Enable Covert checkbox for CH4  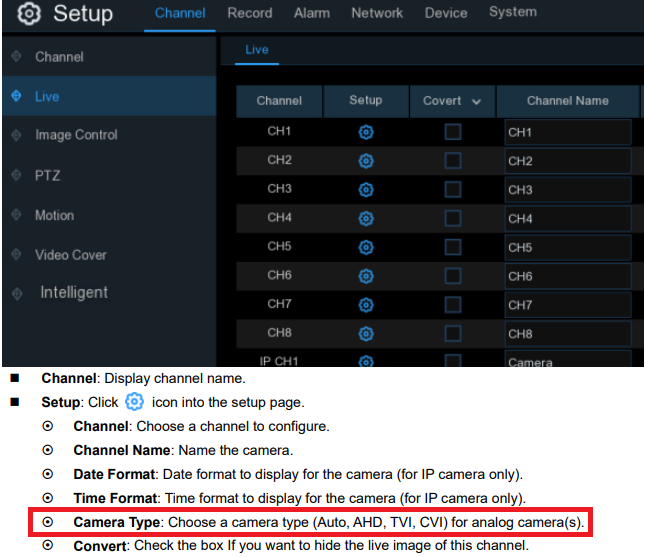coord(452,218)
